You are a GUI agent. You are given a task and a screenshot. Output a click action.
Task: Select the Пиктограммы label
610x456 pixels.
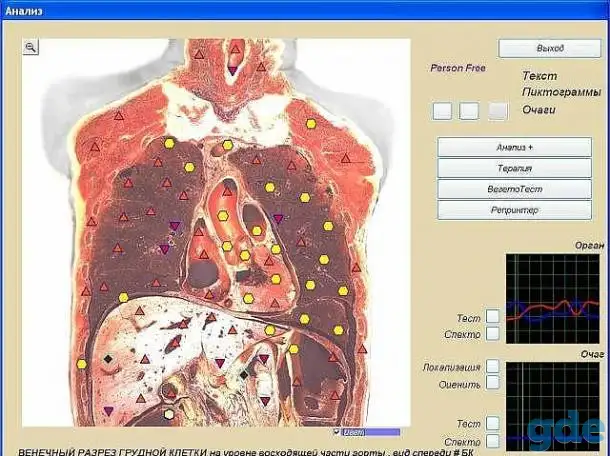[x=561, y=92]
